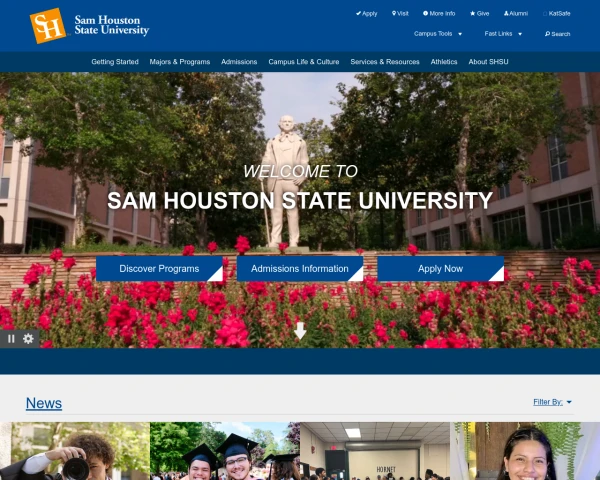Screen dimensions: 600x480
Task: Open slideshow settings gear icon
Action: [x=28, y=339]
